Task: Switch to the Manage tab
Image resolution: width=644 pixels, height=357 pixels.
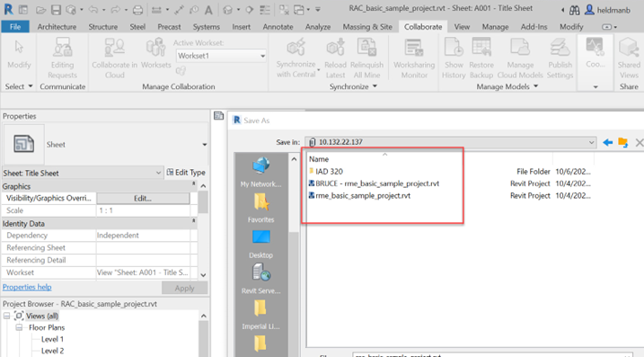Action: (495, 27)
